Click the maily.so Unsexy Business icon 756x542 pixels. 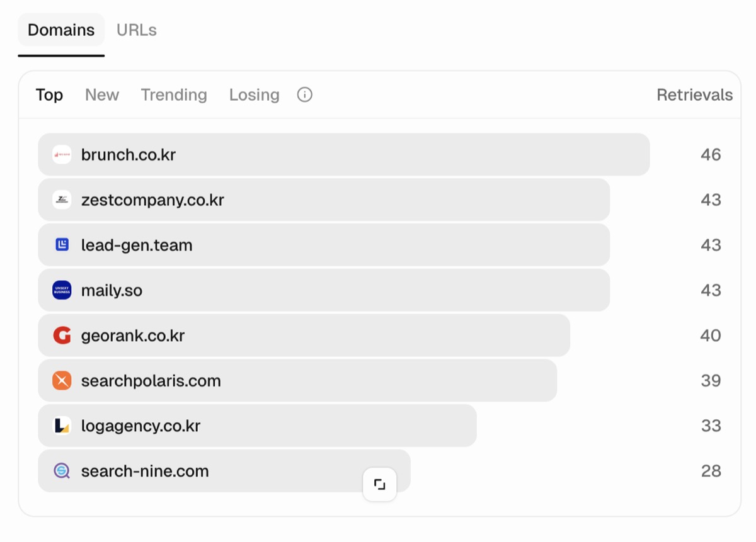coord(62,290)
